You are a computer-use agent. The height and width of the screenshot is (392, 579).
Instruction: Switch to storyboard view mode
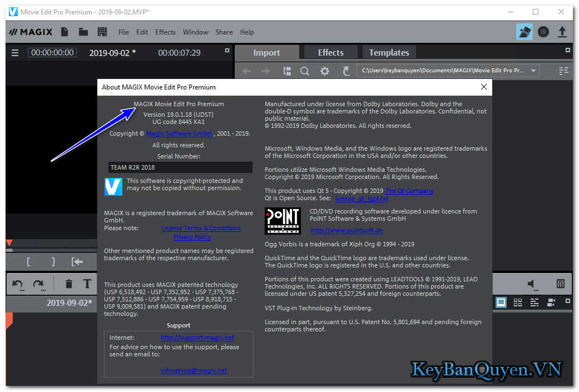501,302
